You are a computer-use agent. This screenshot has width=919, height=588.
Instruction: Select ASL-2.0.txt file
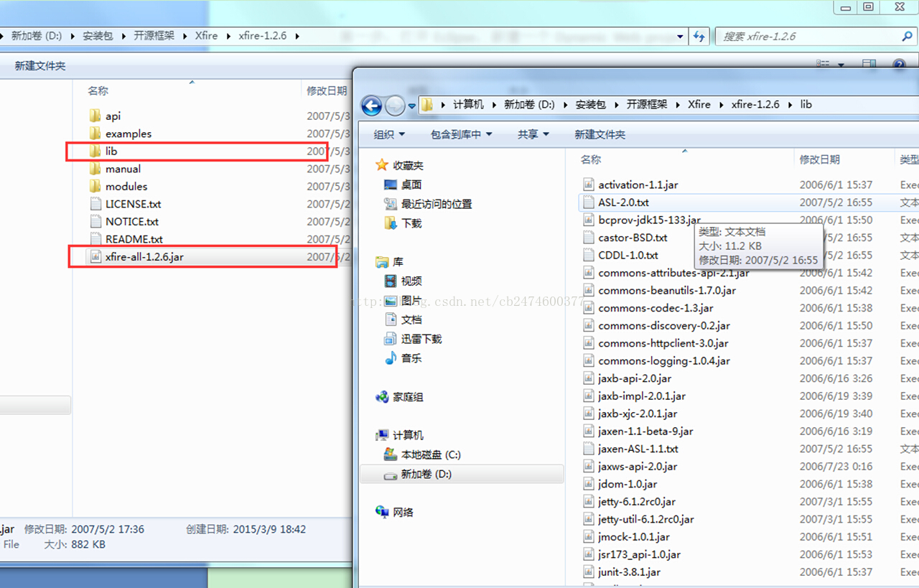coord(623,202)
